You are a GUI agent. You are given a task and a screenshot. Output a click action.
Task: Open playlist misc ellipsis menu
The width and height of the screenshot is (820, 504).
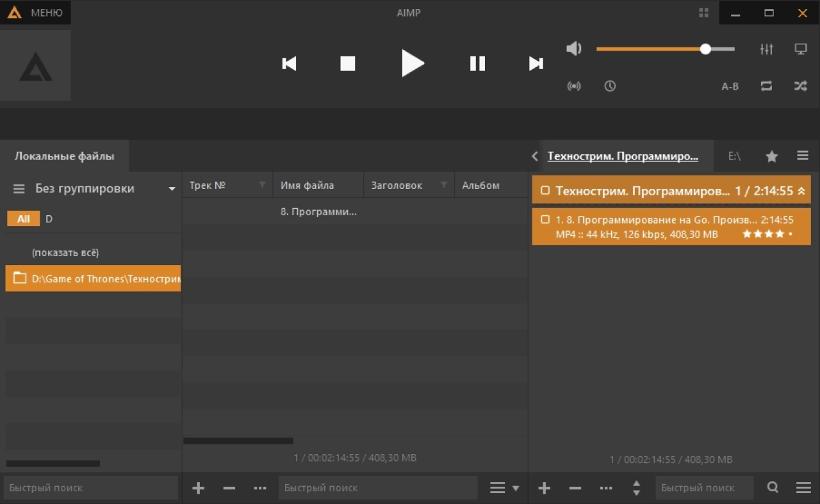606,488
